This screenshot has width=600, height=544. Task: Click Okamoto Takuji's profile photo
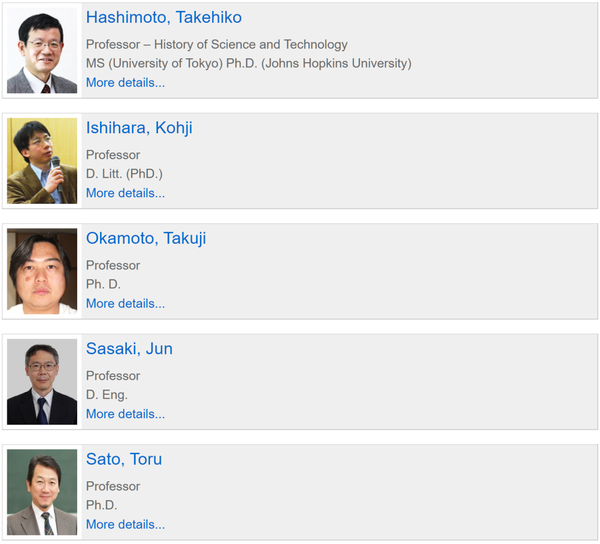click(42, 271)
